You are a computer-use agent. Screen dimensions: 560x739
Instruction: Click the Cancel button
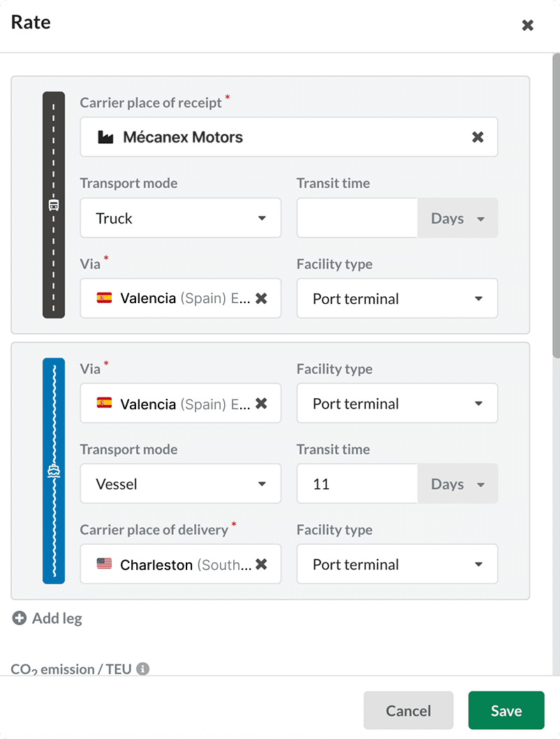pyautogui.click(x=408, y=710)
